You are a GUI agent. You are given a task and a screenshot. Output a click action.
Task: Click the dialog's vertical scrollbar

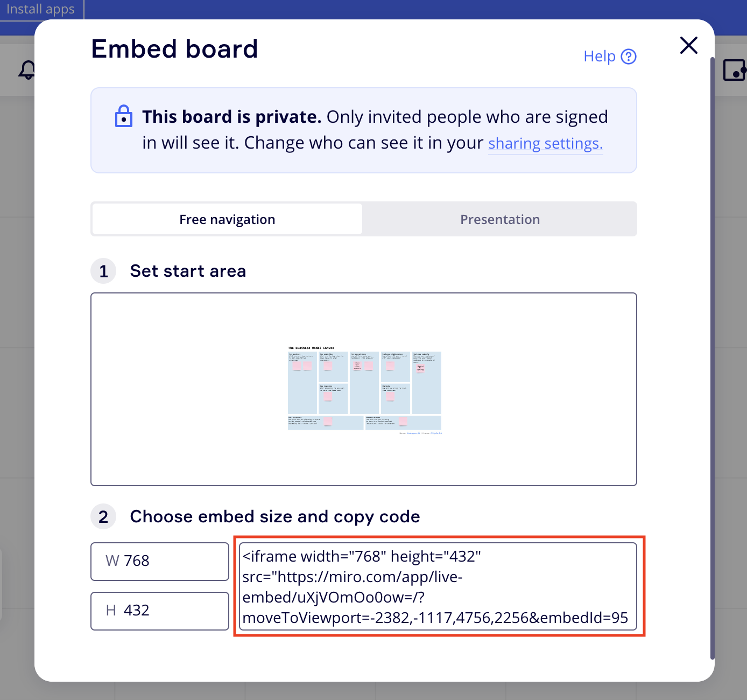[712, 355]
